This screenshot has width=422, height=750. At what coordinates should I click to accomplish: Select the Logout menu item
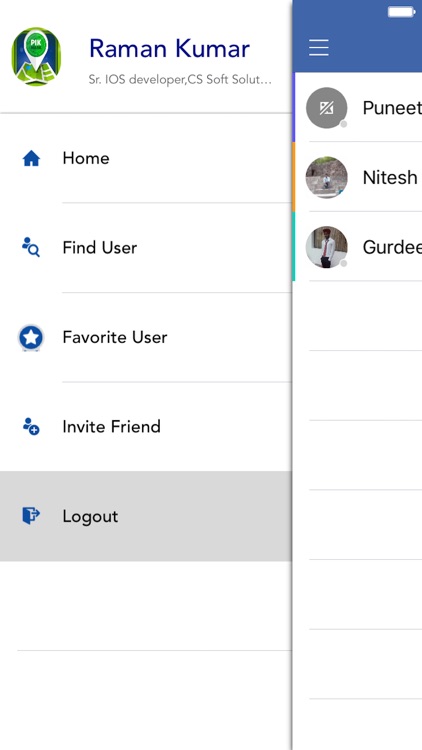coord(146,516)
